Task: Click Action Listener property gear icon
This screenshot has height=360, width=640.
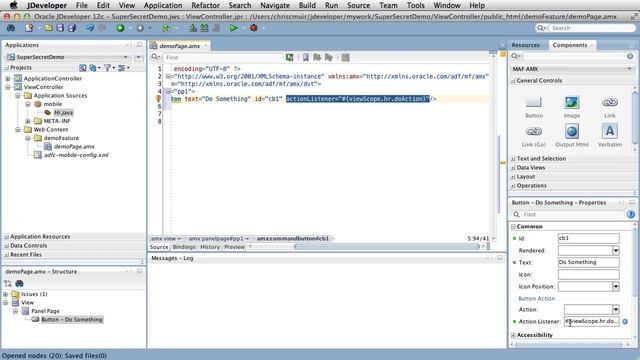Action: point(625,322)
